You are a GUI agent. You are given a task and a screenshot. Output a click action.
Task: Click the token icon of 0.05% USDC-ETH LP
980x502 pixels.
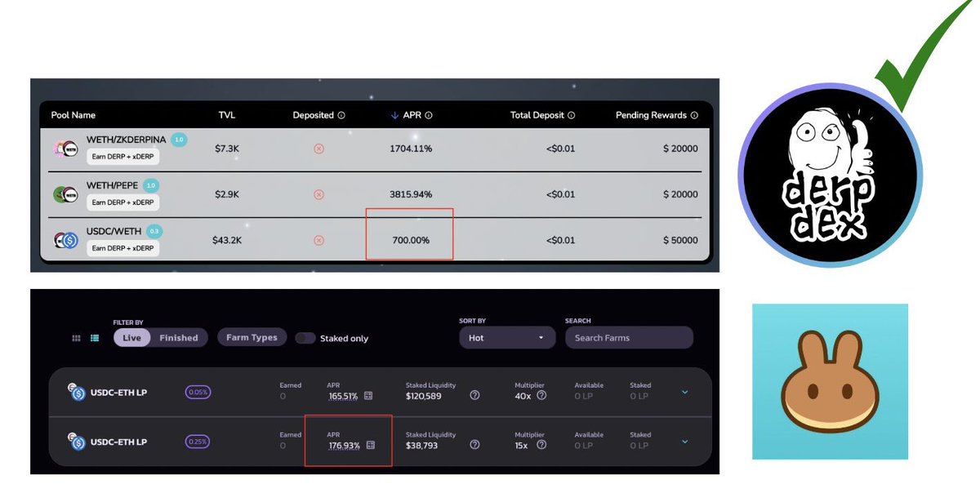tap(77, 392)
